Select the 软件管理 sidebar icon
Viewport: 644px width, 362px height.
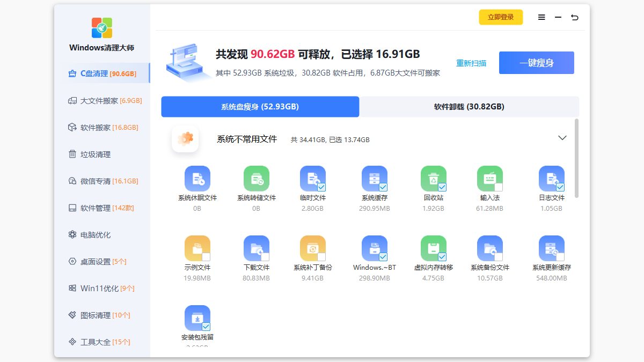click(x=72, y=208)
